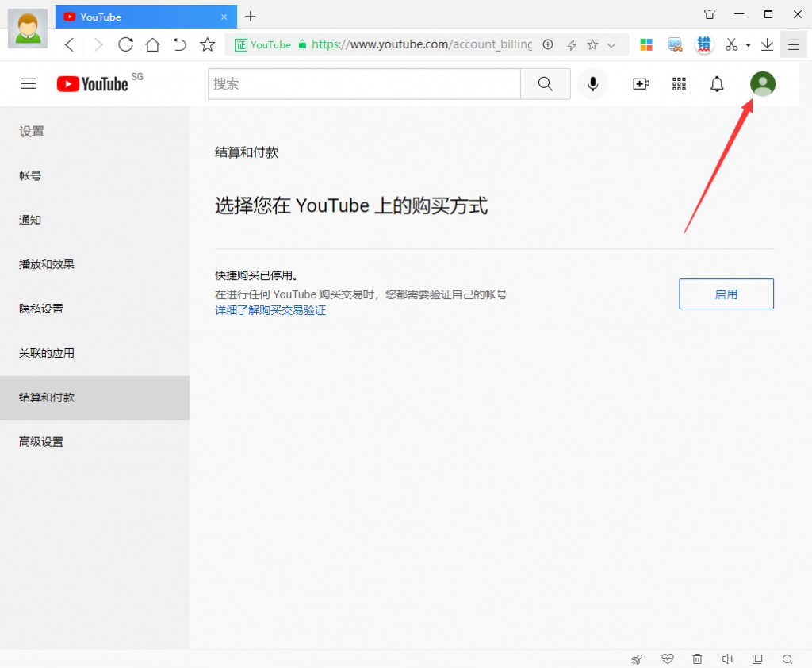Go forward with the browser forward arrow

[98, 45]
